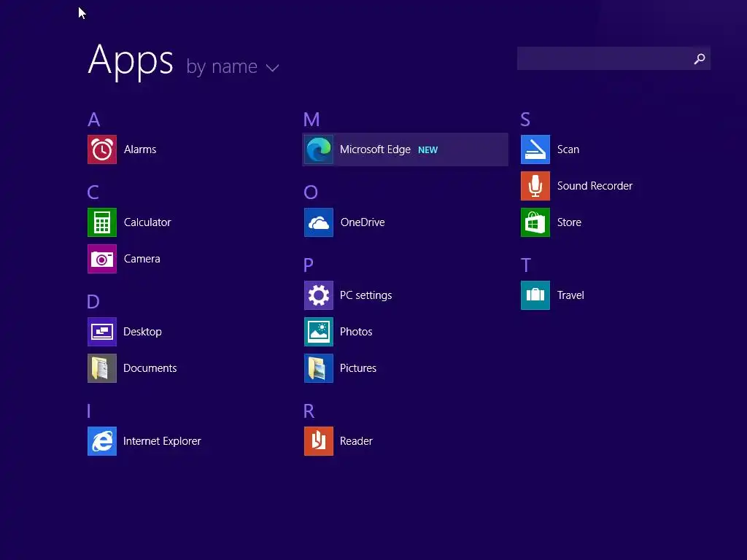747x560 pixels.
Task: Click the 'Calculator' label text
Action: click(147, 222)
